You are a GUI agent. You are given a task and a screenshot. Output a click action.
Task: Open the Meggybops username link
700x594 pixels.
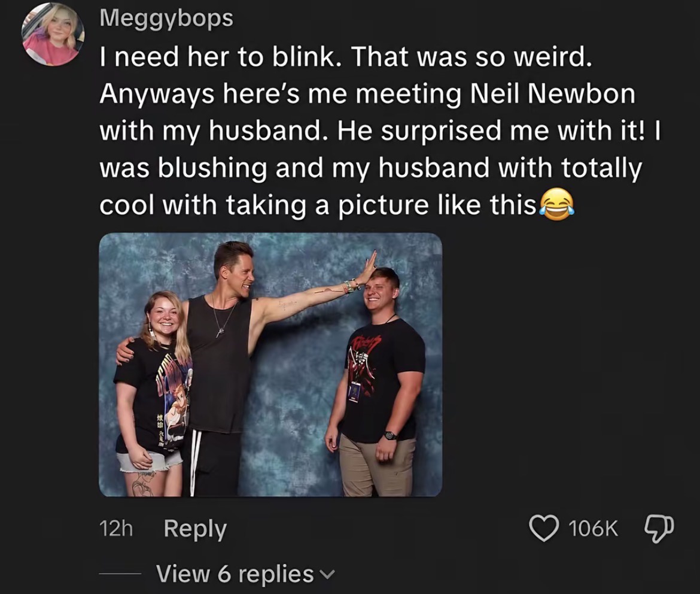click(x=166, y=19)
